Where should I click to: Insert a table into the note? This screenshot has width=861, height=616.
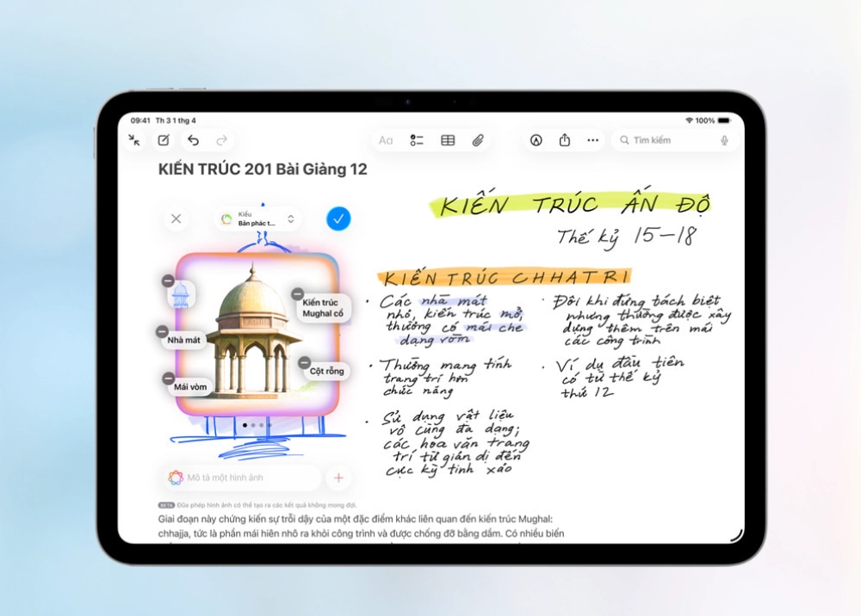[x=447, y=140]
